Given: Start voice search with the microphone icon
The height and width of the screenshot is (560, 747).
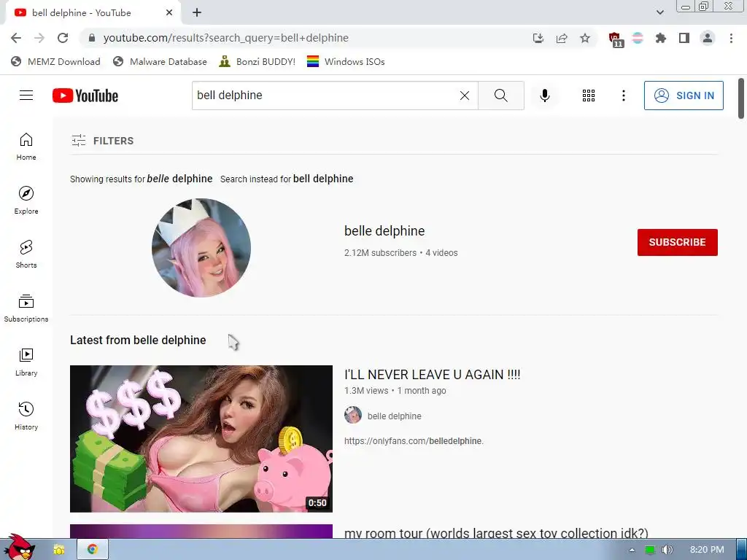Looking at the screenshot, I should pos(544,96).
